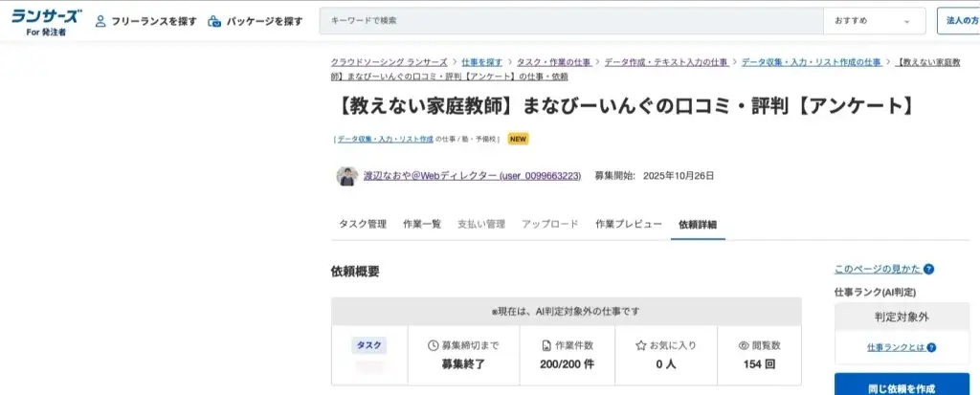
Task: Click question mark icon beside このページの見かた
Action: (928, 270)
